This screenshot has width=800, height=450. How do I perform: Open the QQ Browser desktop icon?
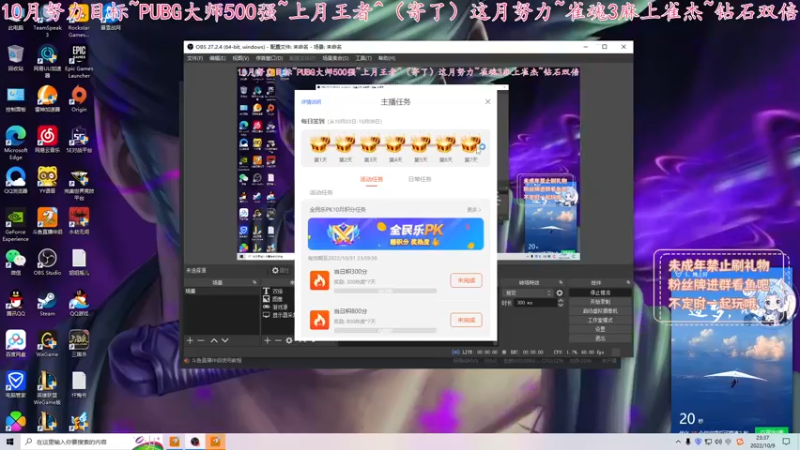pyautogui.click(x=15, y=180)
